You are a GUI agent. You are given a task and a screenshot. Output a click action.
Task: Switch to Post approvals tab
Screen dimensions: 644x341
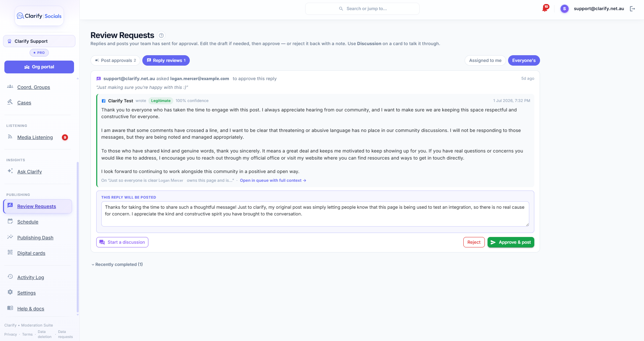115,61
